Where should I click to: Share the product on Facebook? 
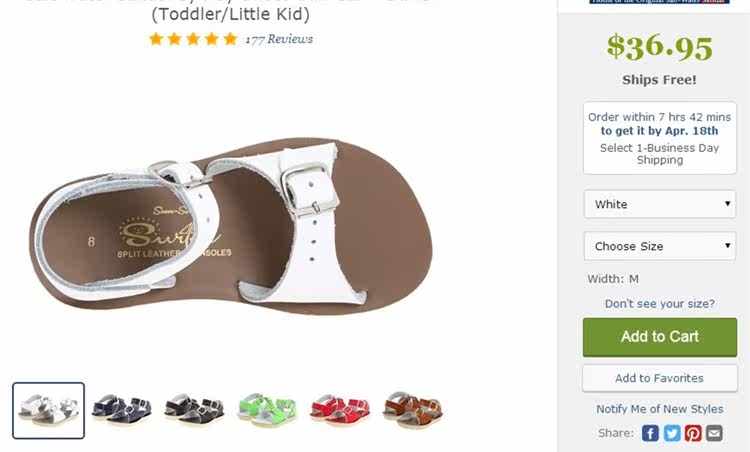(650, 433)
